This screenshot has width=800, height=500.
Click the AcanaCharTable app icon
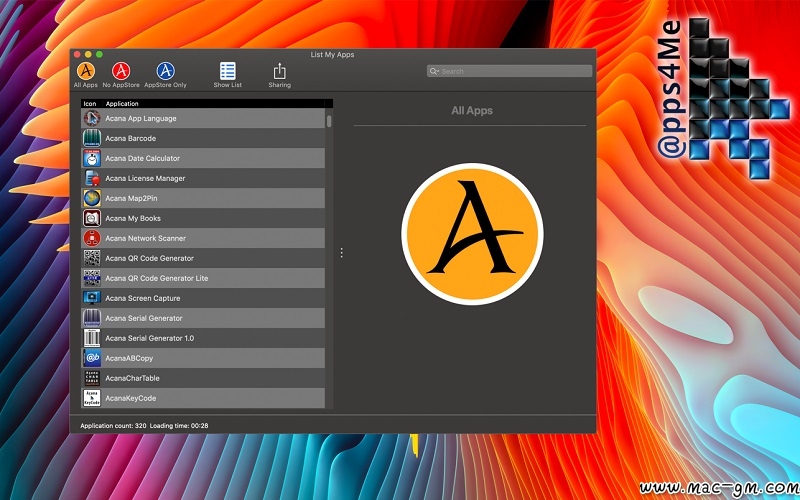pyautogui.click(x=92, y=378)
